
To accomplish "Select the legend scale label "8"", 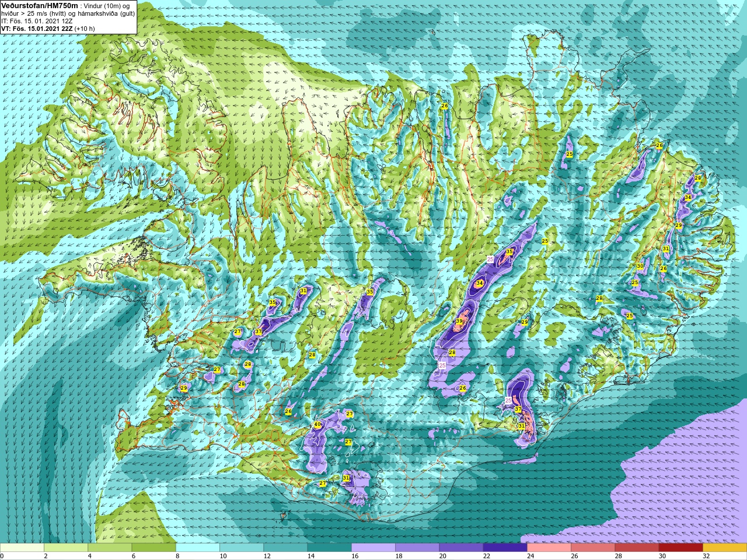I will (178, 556).
